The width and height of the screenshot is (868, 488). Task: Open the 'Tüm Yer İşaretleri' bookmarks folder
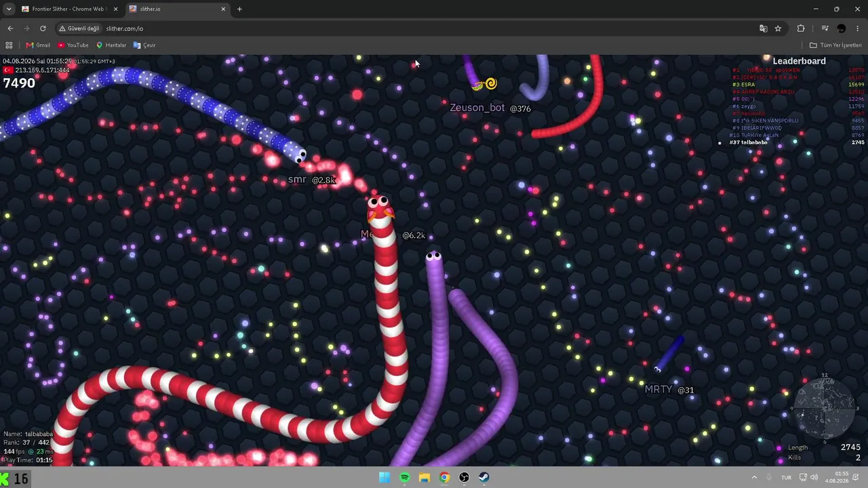[835, 45]
